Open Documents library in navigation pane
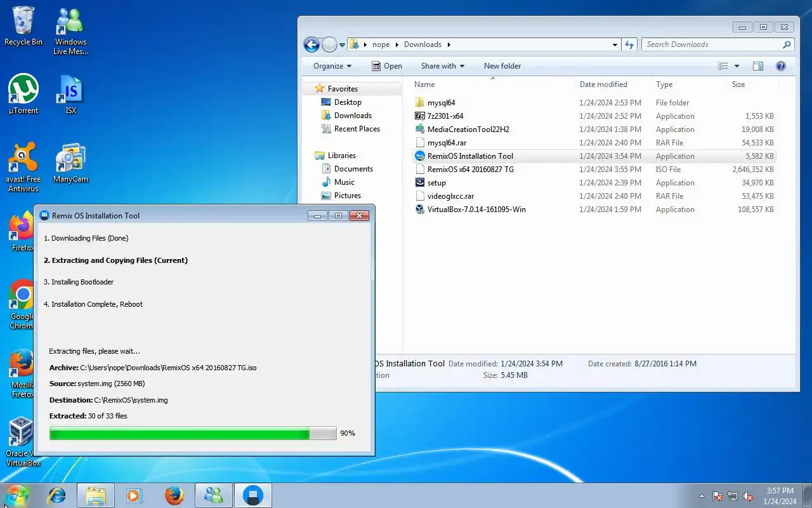 pyautogui.click(x=353, y=169)
